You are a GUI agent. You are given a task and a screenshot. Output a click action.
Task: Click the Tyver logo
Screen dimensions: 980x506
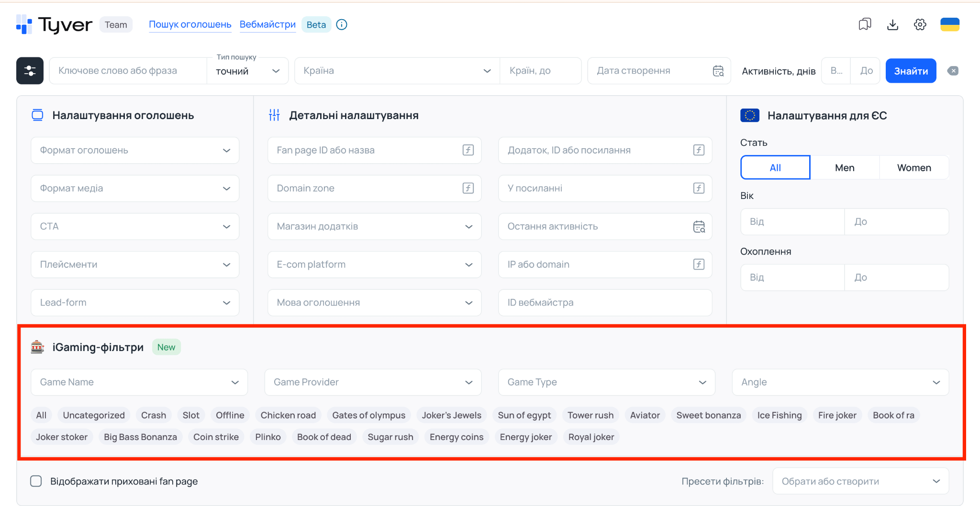(54, 24)
